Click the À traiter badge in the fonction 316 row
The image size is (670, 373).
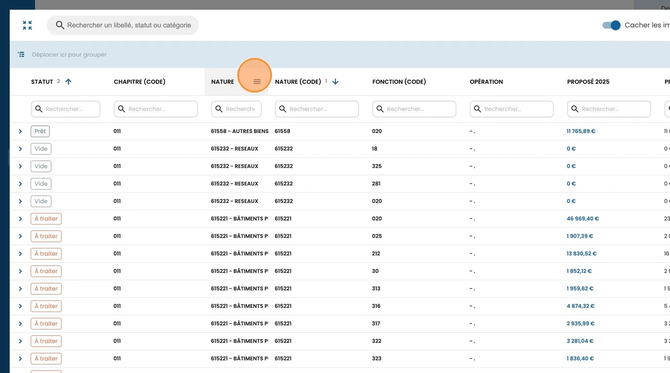click(x=46, y=306)
